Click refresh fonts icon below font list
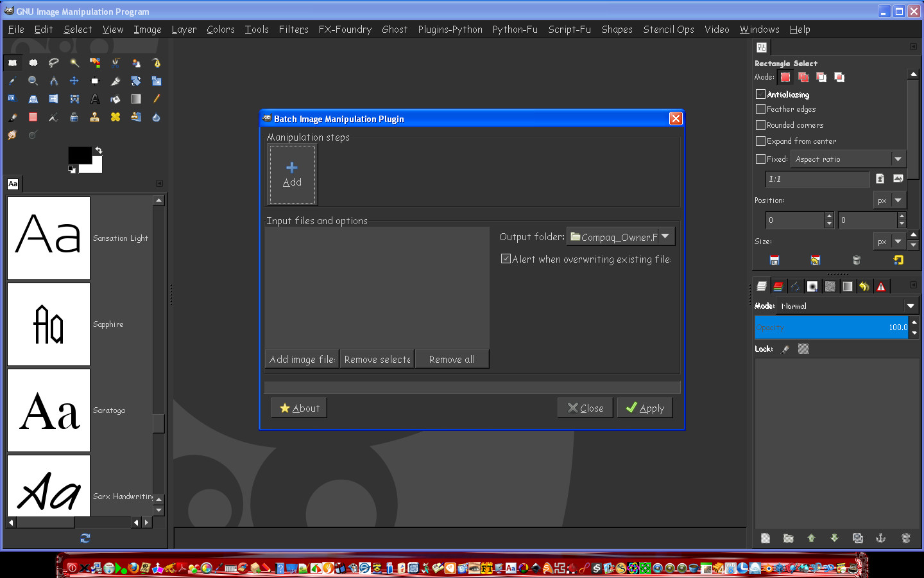This screenshot has width=924, height=578. point(85,538)
